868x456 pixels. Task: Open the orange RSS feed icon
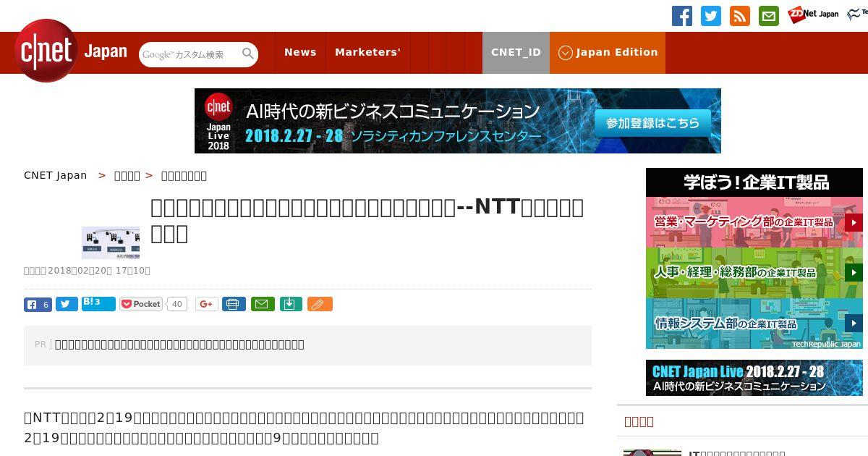pyautogui.click(x=740, y=16)
